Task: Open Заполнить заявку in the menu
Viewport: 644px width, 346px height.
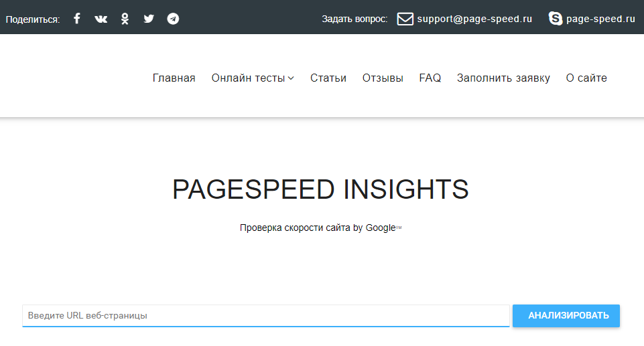Action: tap(503, 78)
